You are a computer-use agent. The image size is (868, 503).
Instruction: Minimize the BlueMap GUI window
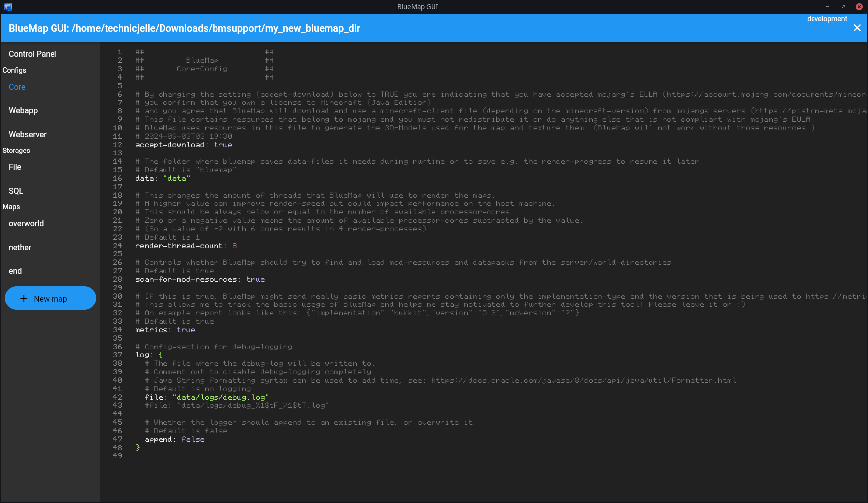point(827,7)
